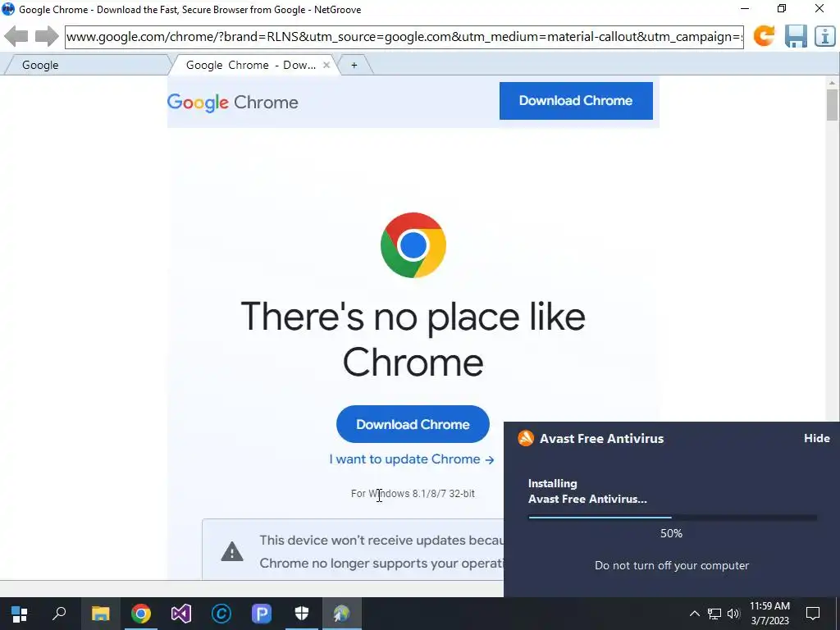Click the Avast Free Antivirus title text

point(601,438)
